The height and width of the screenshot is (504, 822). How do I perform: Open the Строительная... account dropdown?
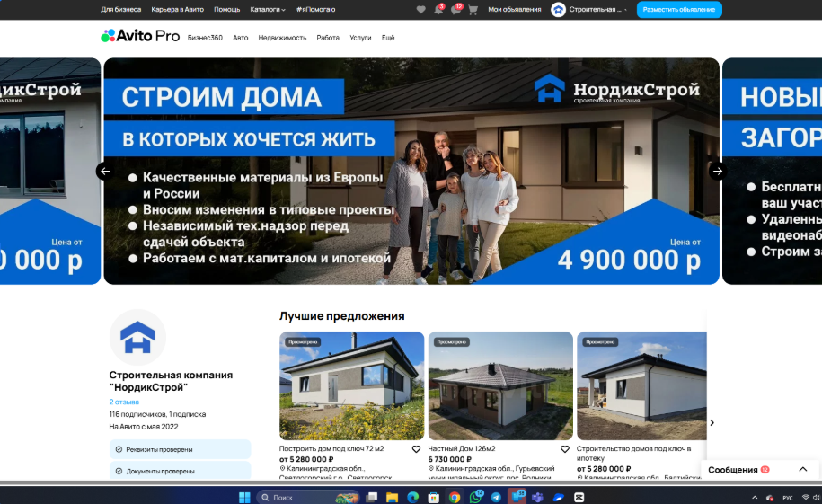click(x=597, y=10)
